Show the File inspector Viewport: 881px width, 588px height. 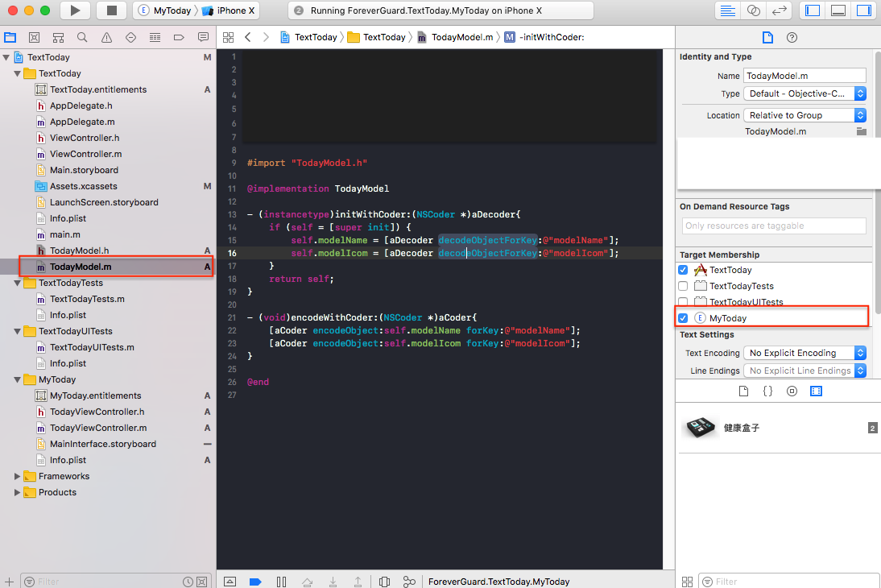767,37
